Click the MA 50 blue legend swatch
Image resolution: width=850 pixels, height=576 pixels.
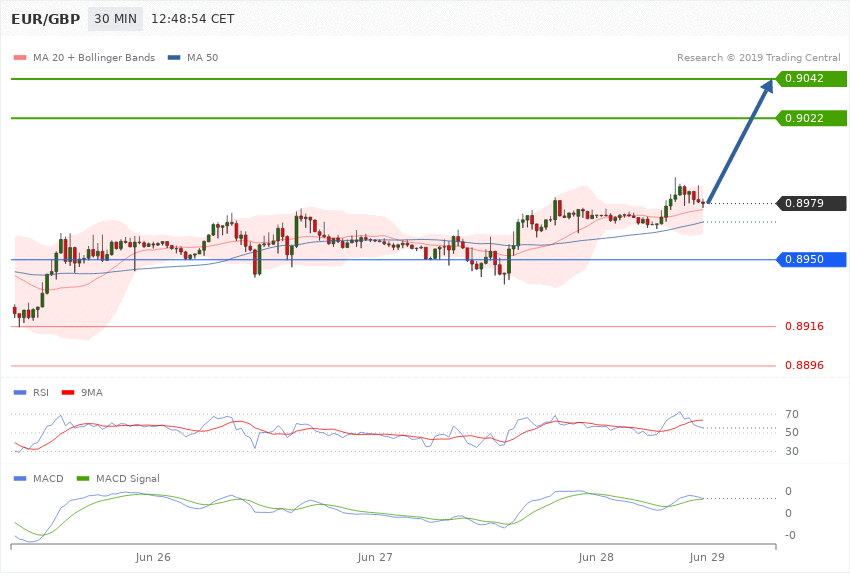[x=174, y=57]
